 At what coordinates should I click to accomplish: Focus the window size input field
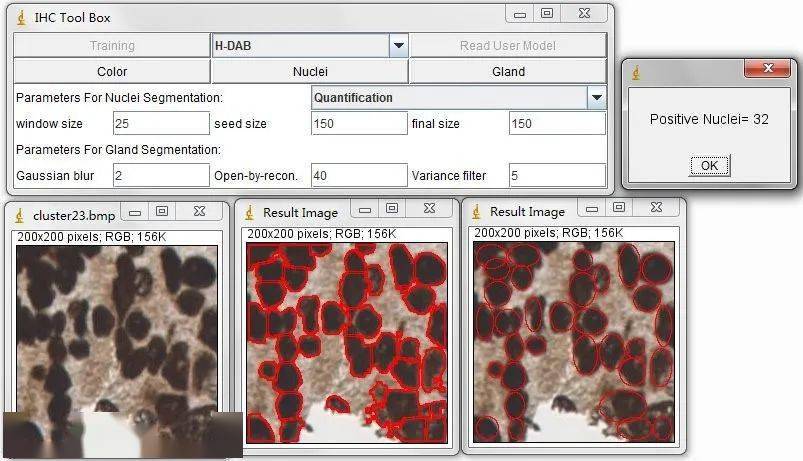coord(160,124)
